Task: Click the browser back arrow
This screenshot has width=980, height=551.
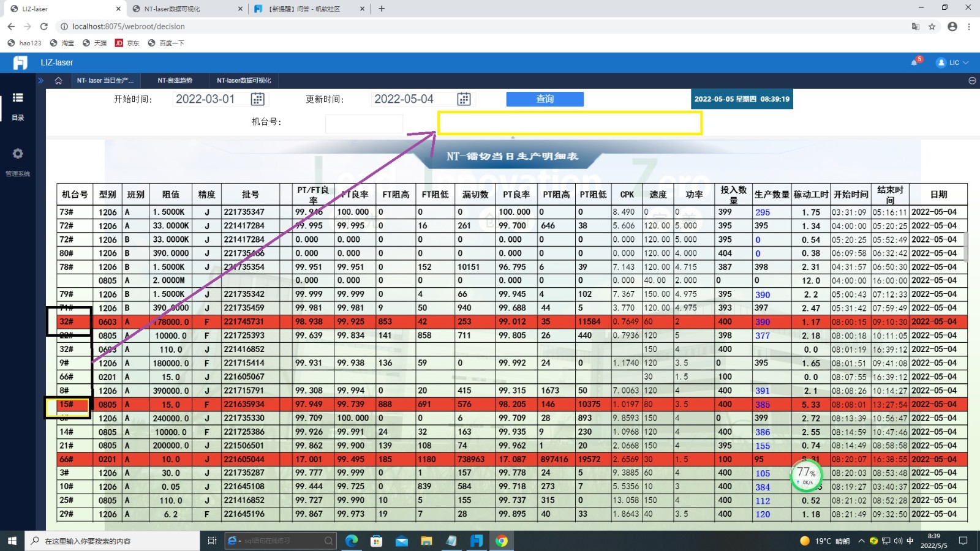Action: click(x=11, y=26)
